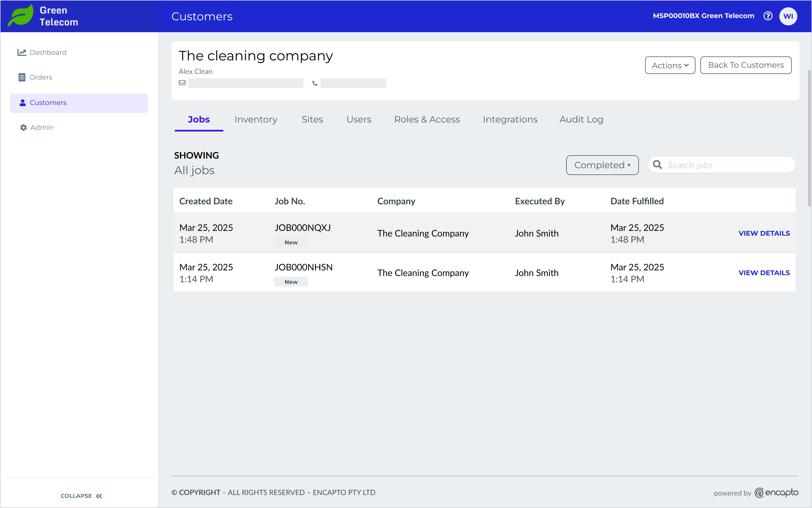
Task: Switch to the Integrations tab
Action: pyautogui.click(x=510, y=120)
